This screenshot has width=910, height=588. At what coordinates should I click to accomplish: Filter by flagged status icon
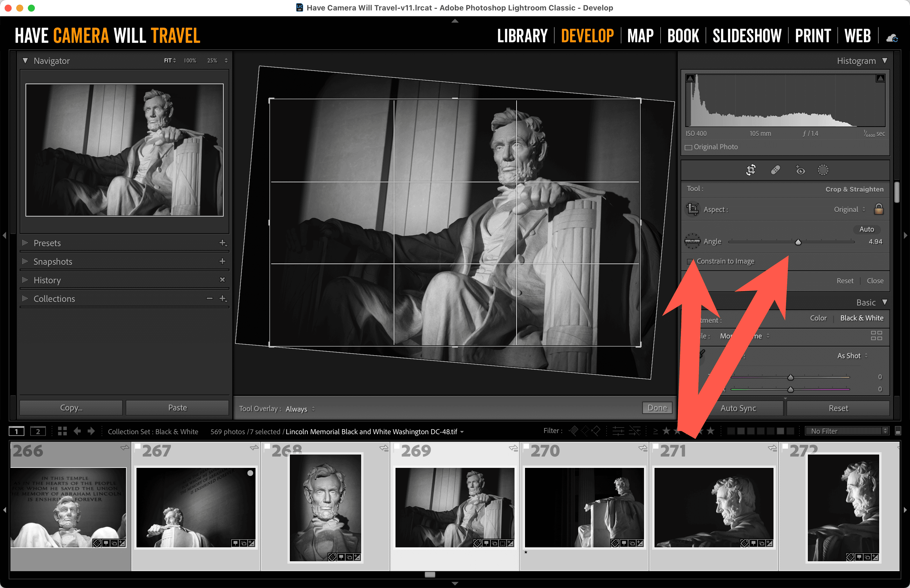(573, 431)
